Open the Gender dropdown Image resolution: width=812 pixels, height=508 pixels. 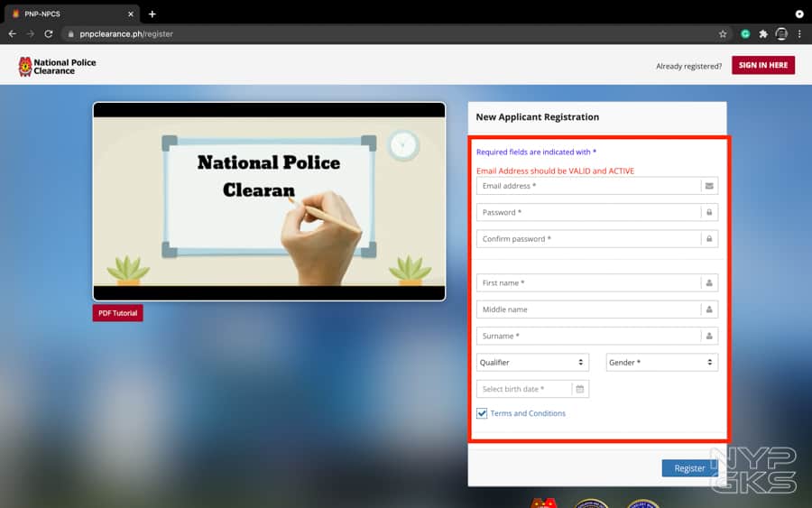click(x=661, y=363)
